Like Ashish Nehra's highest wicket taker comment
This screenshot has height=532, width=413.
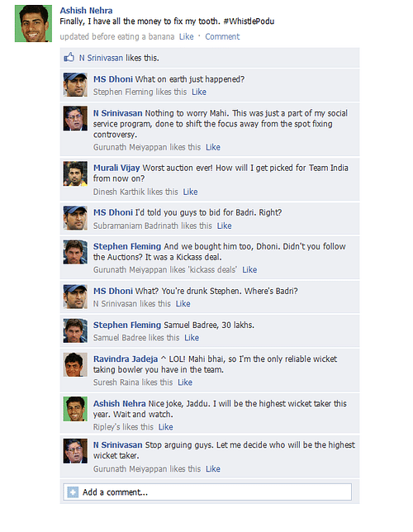(x=165, y=427)
